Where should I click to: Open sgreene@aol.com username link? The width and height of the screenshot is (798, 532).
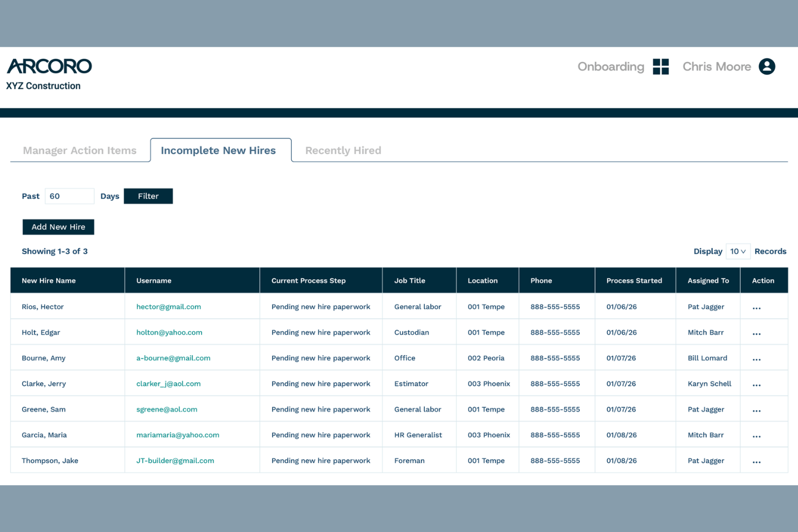(x=167, y=409)
